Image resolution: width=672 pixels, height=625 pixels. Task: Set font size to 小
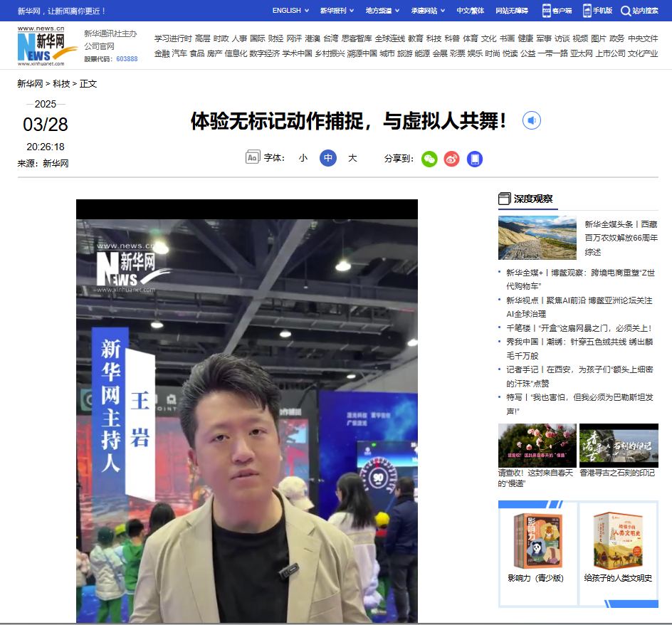pyautogui.click(x=303, y=158)
